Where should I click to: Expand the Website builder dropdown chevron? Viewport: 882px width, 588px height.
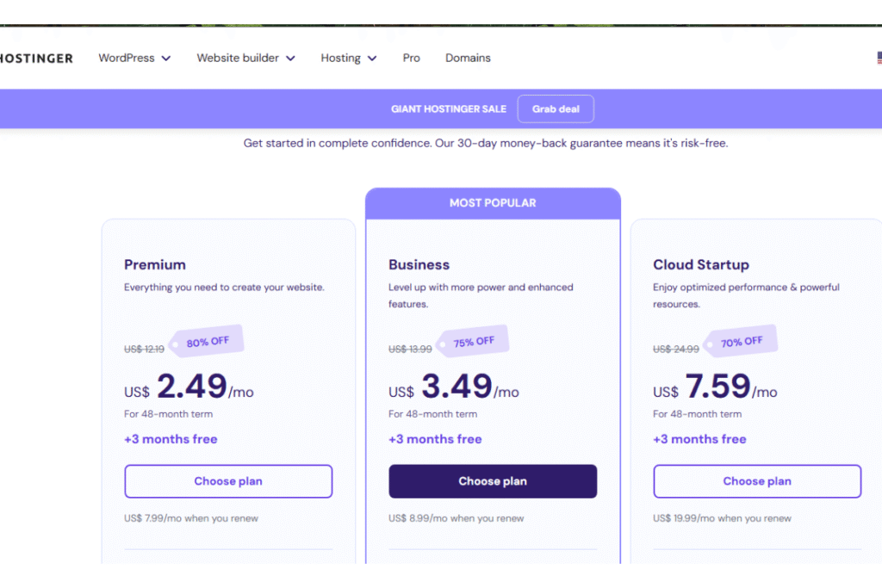click(290, 59)
